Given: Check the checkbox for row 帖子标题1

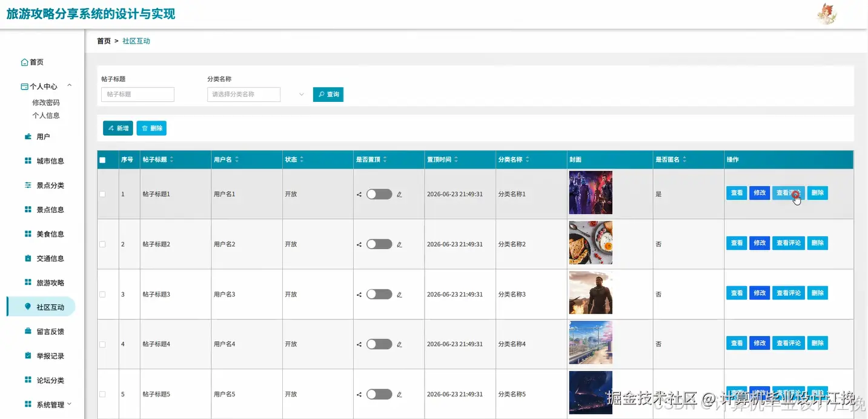Looking at the screenshot, I should coord(102,194).
